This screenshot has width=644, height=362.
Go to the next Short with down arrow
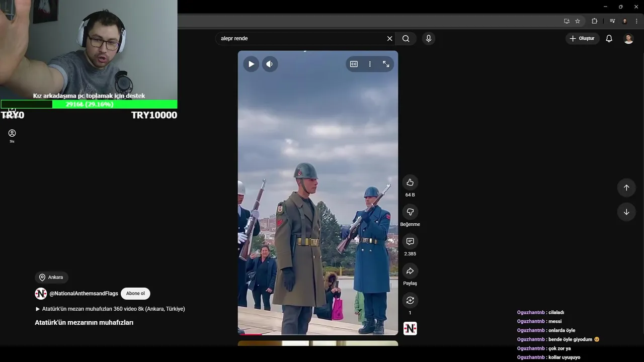[626, 212]
